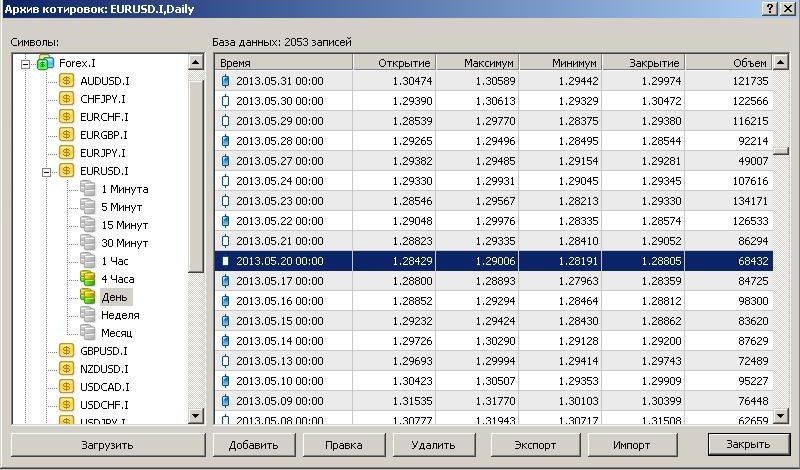
Task: Sort by the Объем column header
Action: pyautogui.click(x=730, y=63)
